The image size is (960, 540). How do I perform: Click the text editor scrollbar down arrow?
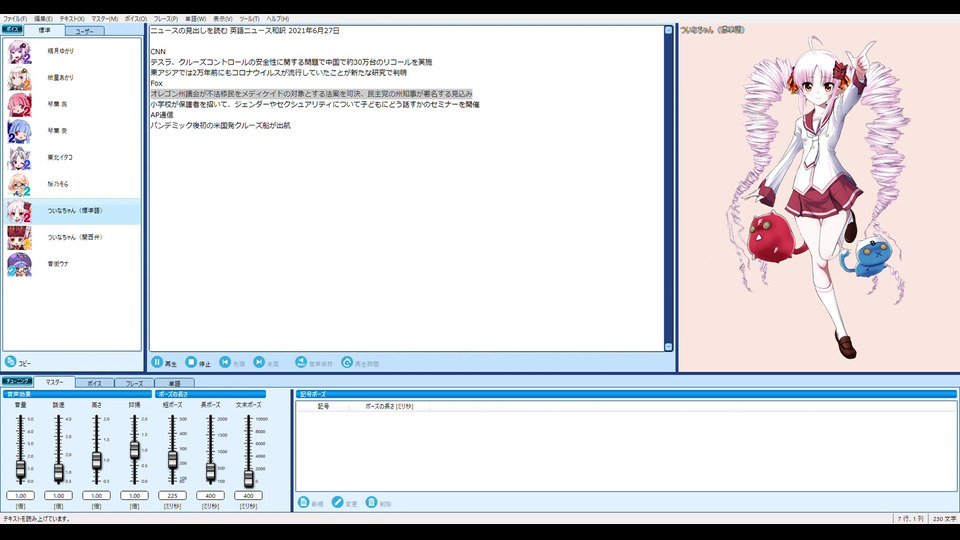[x=668, y=347]
